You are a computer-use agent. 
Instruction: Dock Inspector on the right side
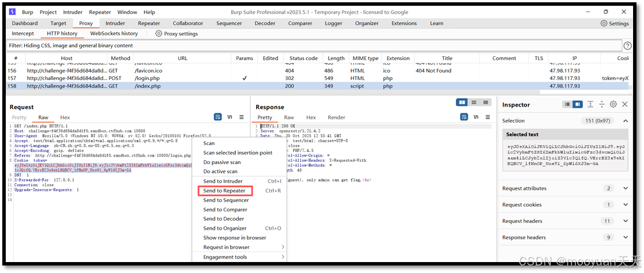pos(577,104)
